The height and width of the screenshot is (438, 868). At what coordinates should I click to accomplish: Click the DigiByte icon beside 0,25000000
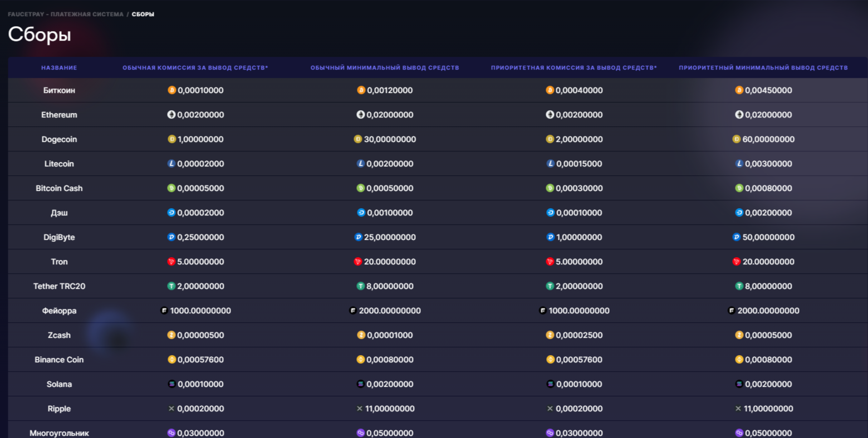tap(171, 237)
